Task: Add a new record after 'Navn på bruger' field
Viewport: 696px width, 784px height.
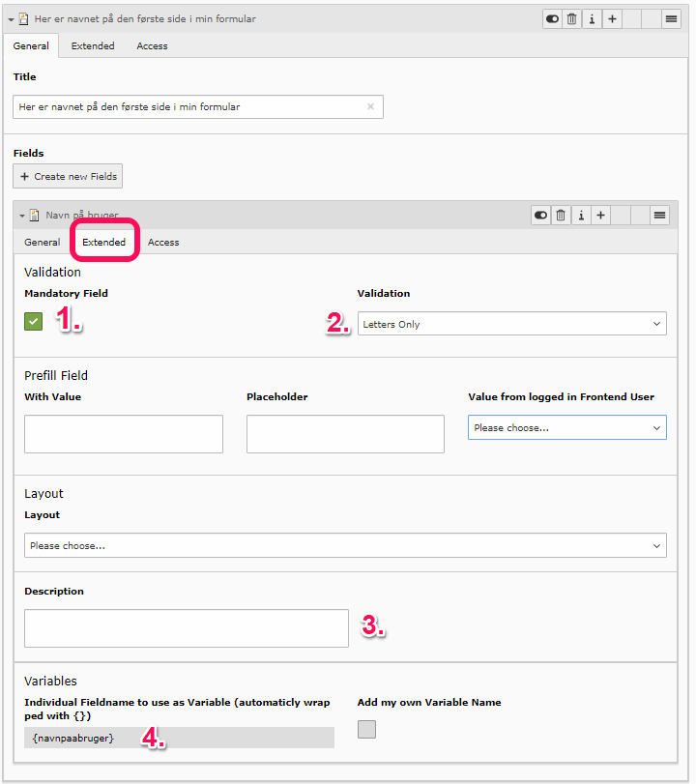Action: [x=600, y=215]
